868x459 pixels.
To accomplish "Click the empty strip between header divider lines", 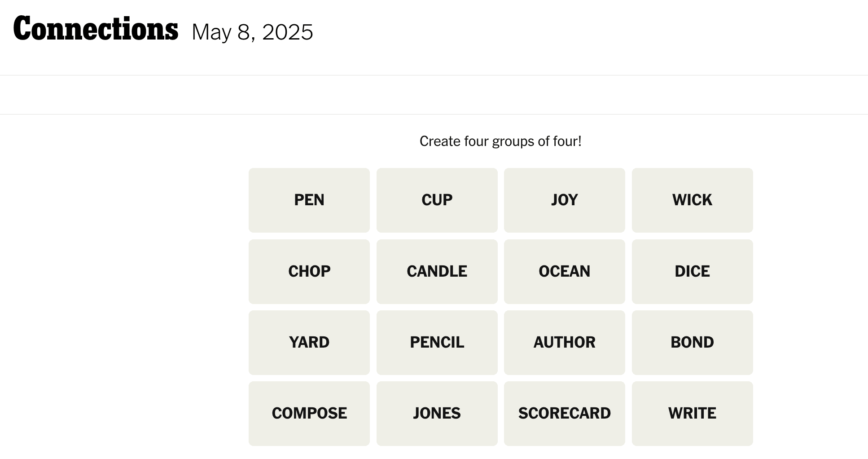I will pos(434,95).
